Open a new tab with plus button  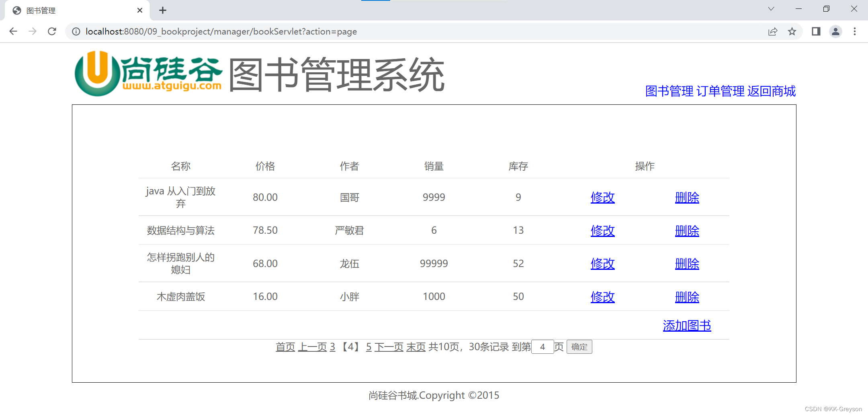click(163, 10)
